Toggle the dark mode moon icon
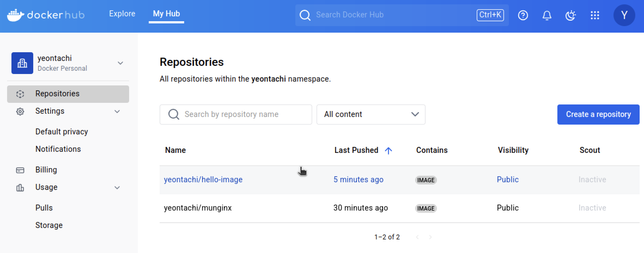Screen dimensions: 644x253 pos(571,15)
